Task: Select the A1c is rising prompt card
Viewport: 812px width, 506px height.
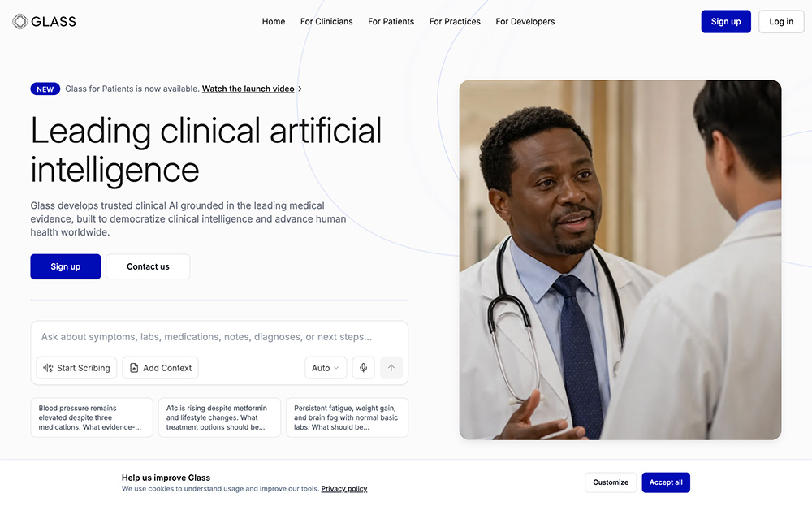Action: [219, 417]
